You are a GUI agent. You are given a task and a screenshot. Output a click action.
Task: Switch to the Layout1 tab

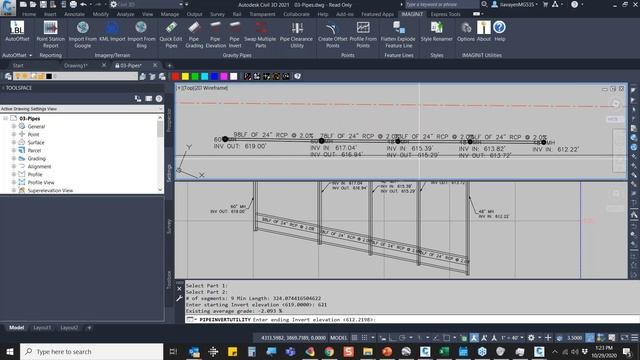42,328
